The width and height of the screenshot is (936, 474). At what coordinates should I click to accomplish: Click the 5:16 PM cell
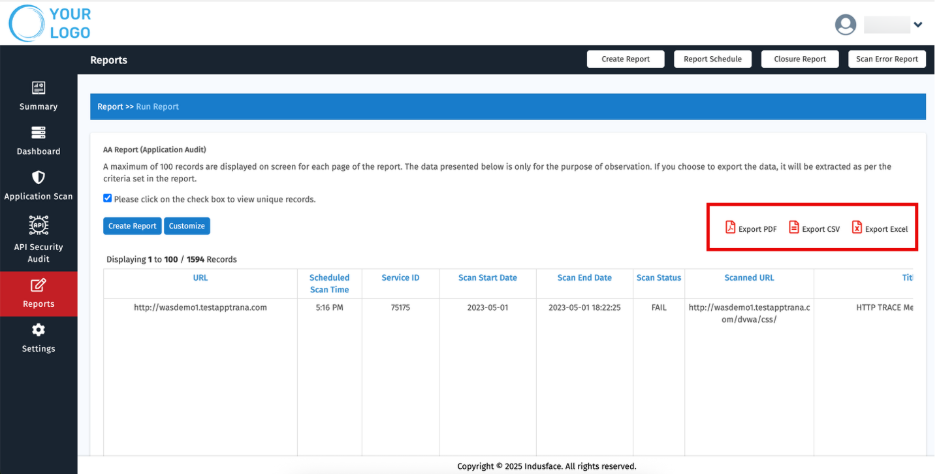(330, 308)
